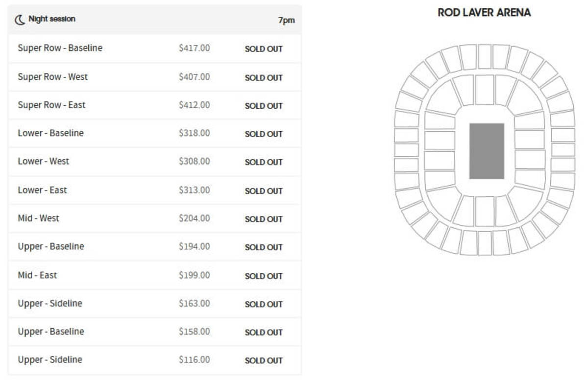Click Upper - Baseline priced $194.00
This screenshot has width=588, height=382.
pos(154,247)
